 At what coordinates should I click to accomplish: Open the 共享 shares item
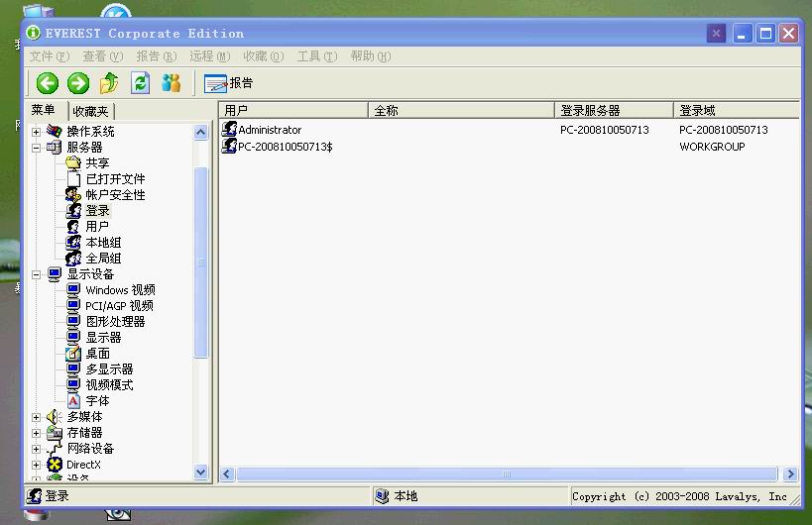[x=97, y=163]
